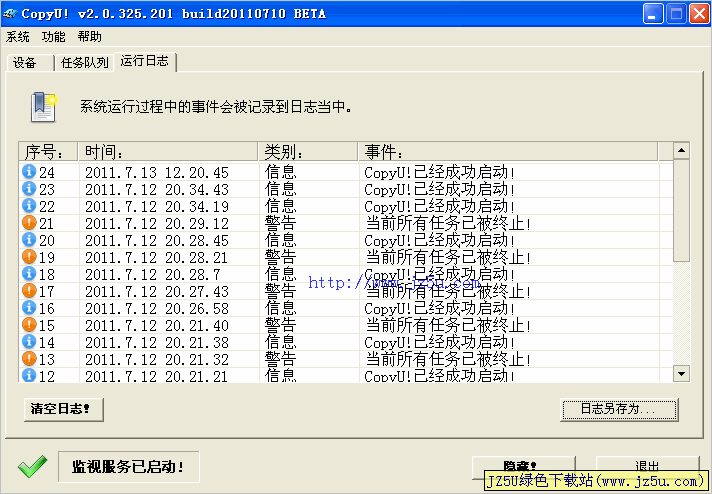Click 当前所有任务已被终止! event in row 13
Image resolution: width=712 pixels, height=494 pixels.
click(x=448, y=360)
